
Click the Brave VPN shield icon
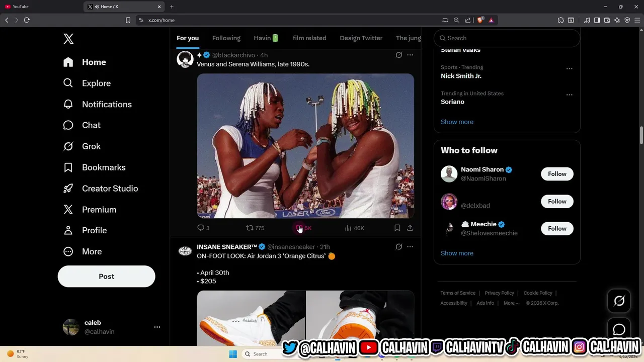pos(627,20)
